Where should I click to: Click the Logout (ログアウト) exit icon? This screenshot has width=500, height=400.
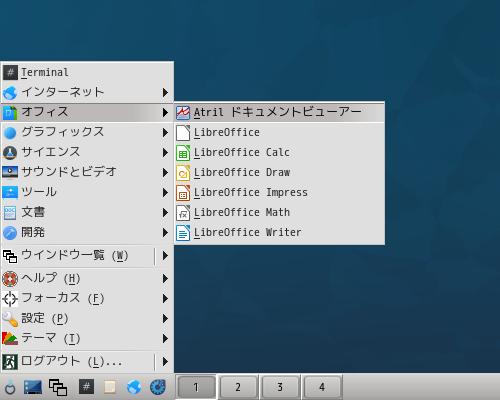(10, 361)
